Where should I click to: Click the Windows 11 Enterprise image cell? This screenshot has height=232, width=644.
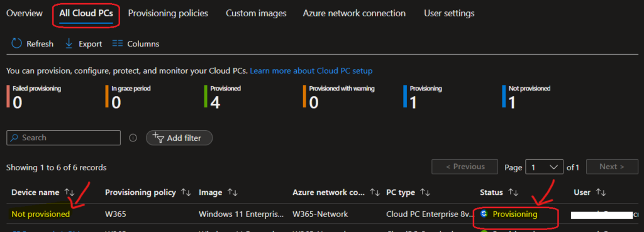point(241,214)
